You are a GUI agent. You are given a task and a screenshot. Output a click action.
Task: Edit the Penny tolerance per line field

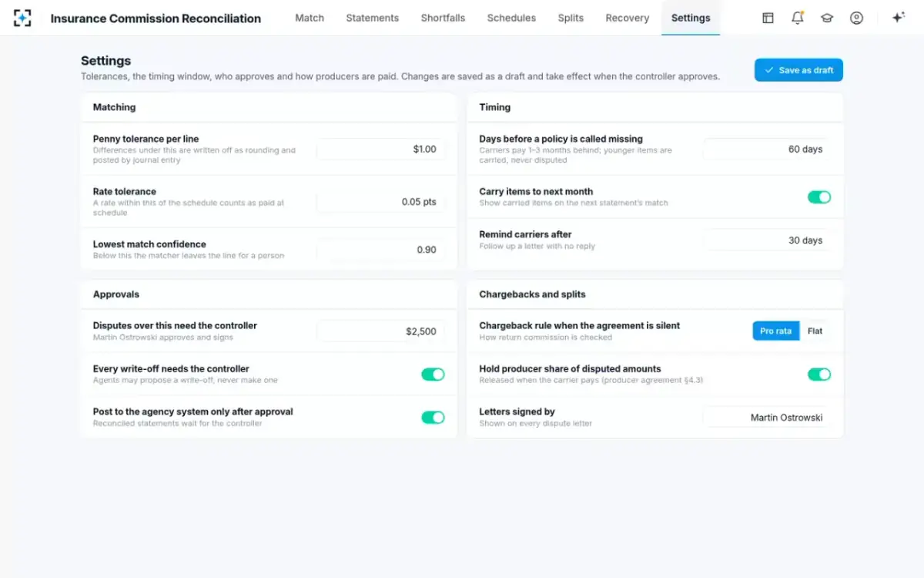380,150
